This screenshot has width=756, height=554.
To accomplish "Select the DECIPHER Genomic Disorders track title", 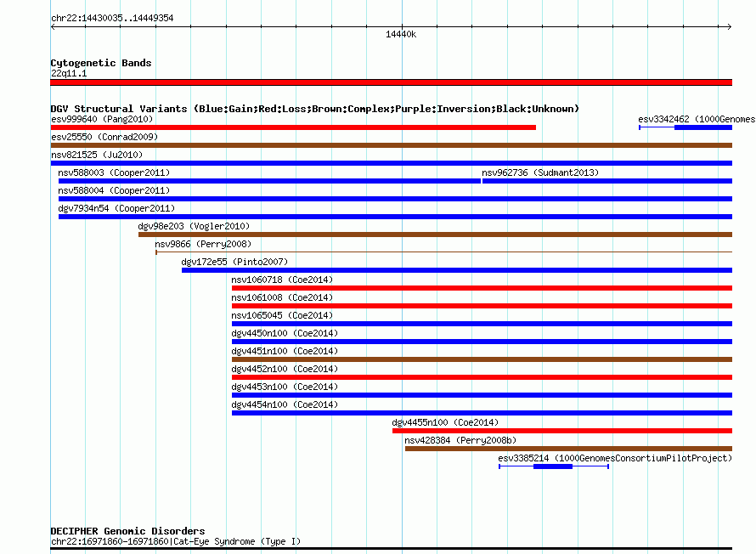I will tap(127, 531).
